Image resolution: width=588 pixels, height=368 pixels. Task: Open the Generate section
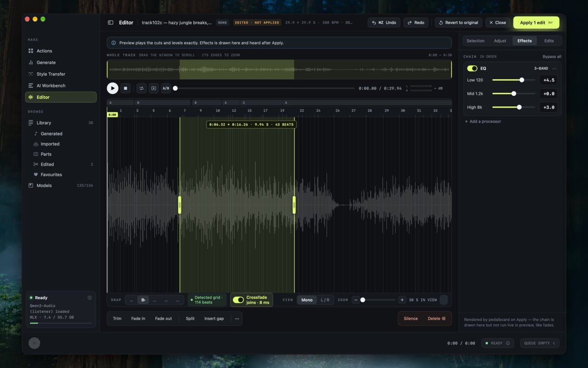point(61,63)
